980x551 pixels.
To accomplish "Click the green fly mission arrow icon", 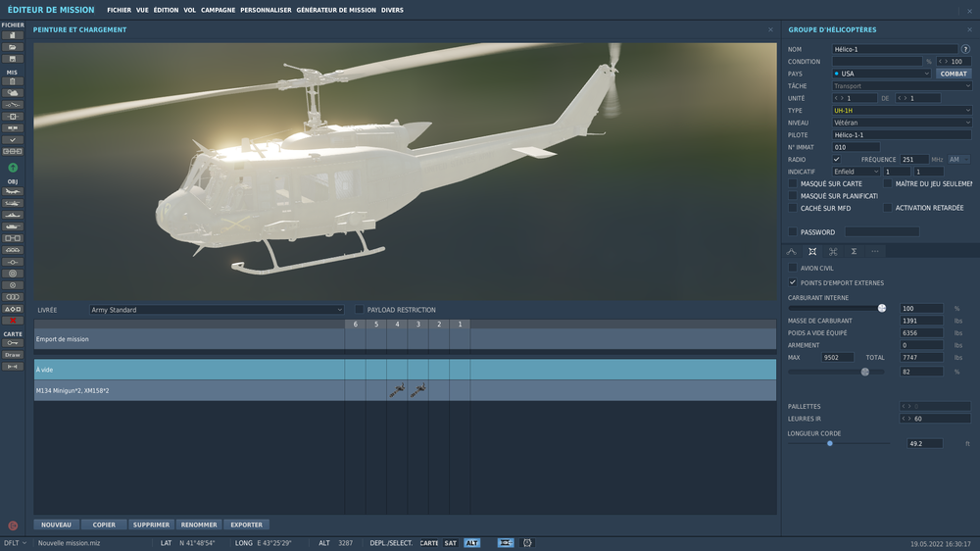I will point(13,168).
